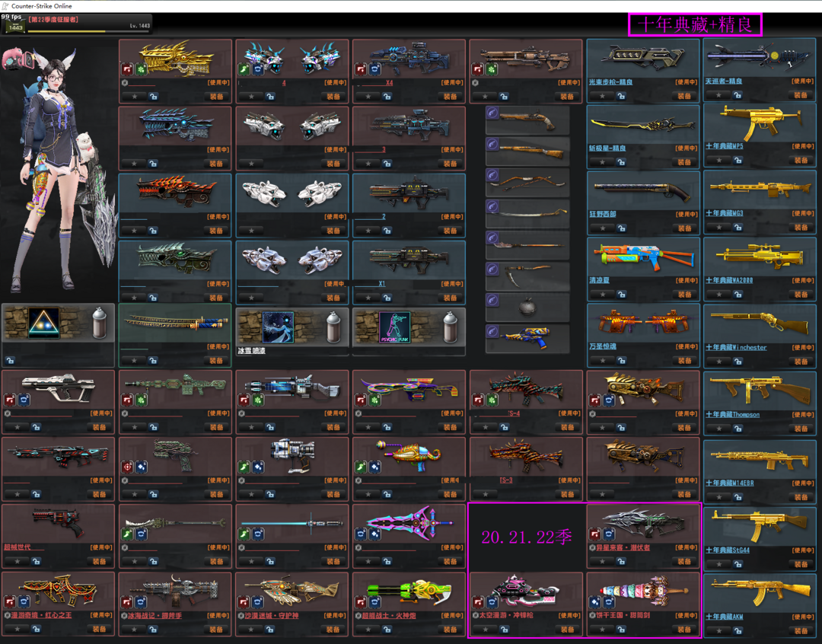
Task: Click 斩极星-精良 weapon name link
Action: pos(607,148)
